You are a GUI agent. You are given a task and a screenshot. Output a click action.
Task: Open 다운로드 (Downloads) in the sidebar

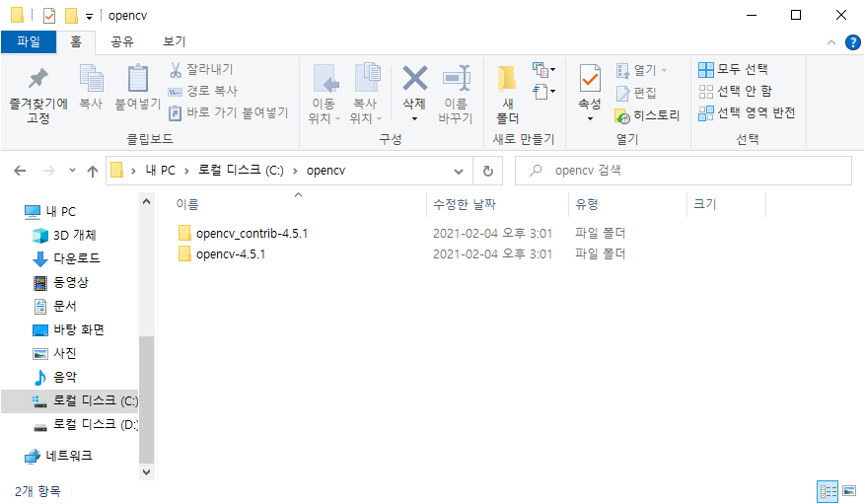pyautogui.click(x=67, y=258)
